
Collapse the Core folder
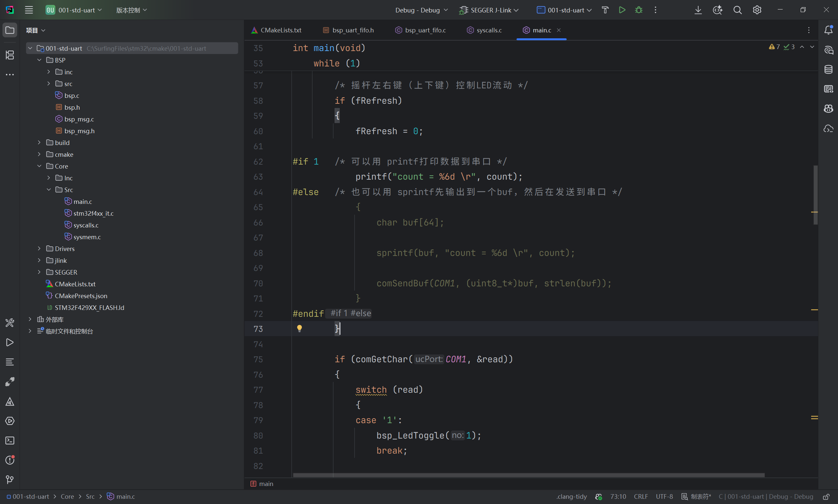click(39, 166)
